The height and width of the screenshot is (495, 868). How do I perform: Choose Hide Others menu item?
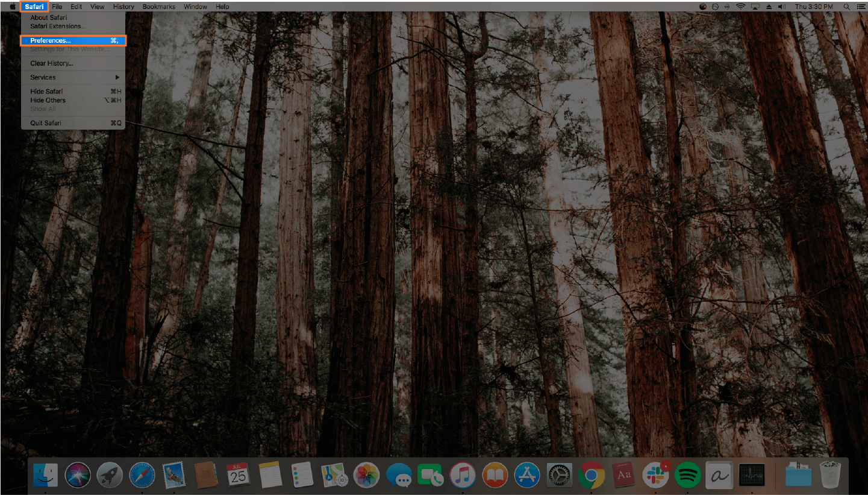73,100
